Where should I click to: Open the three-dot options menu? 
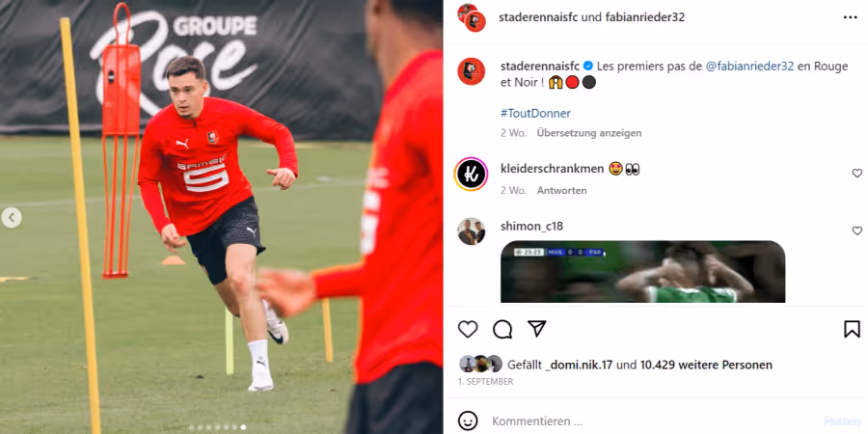coord(851,17)
